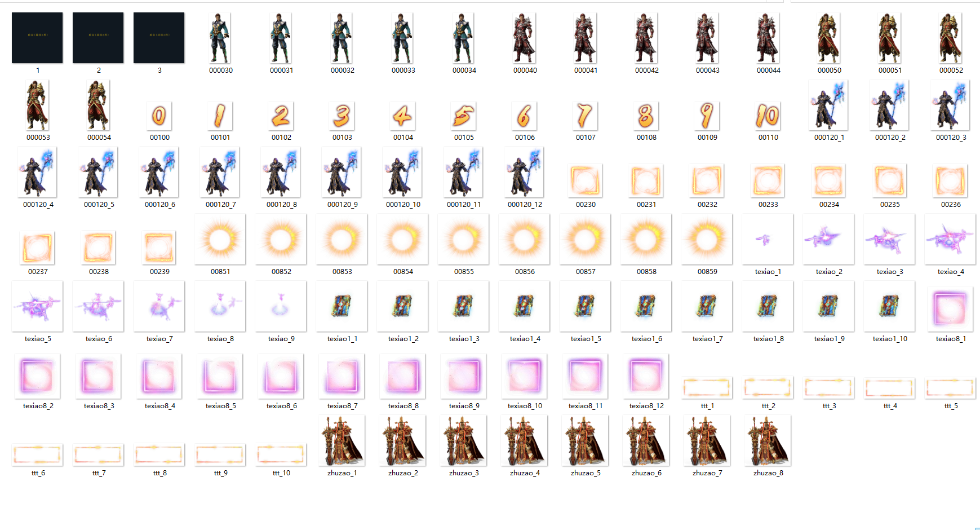Select purple effect texiao_6
Image resolution: width=980 pixels, height=530 pixels.
point(98,306)
